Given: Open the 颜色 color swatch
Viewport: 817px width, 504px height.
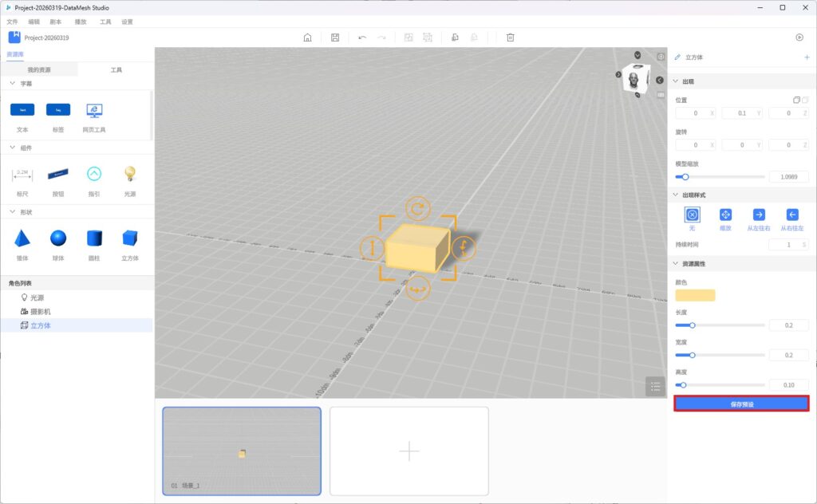Looking at the screenshot, I should [695, 296].
